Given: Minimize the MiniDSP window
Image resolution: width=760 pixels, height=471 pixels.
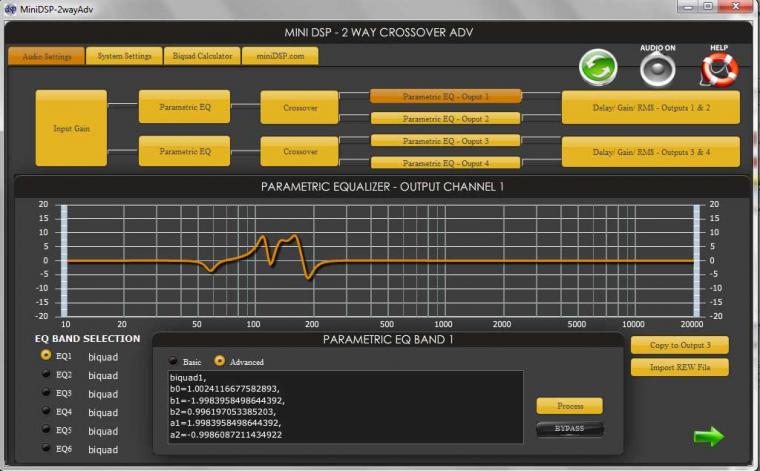Looking at the screenshot, I should pos(687,7).
